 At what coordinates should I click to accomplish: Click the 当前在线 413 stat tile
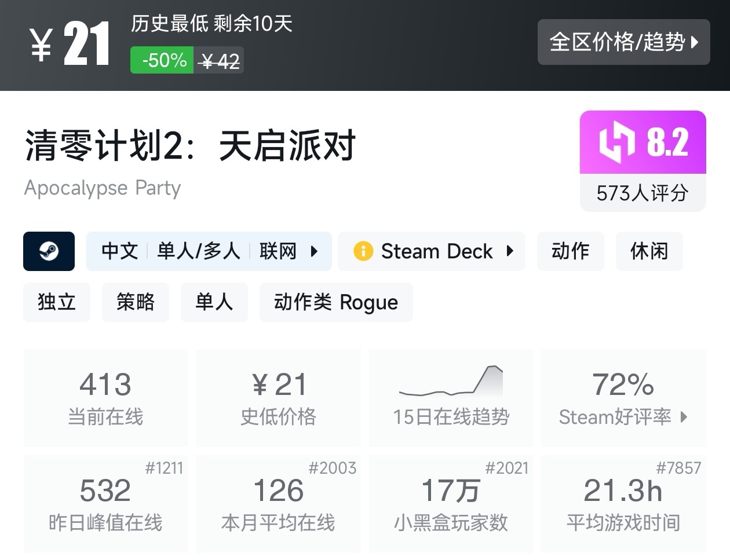105,398
